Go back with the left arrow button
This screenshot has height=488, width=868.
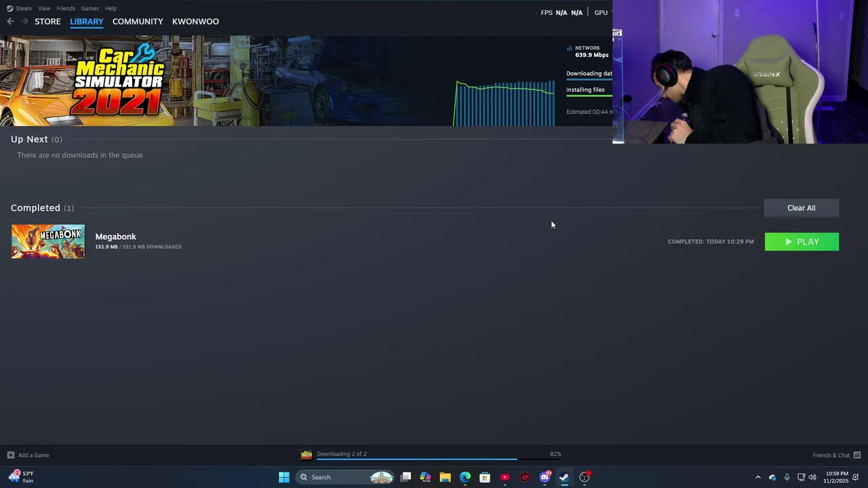pos(10,22)
